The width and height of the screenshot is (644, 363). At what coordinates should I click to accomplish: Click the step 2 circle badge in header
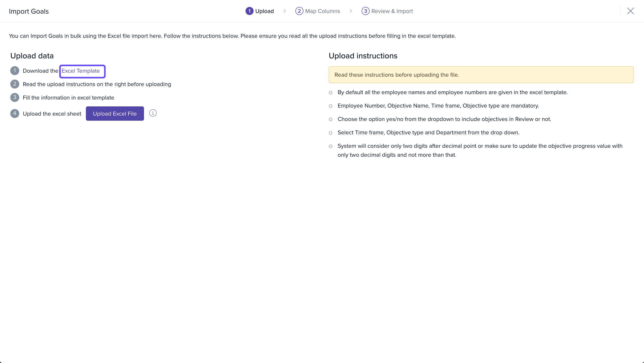(299, 11)
